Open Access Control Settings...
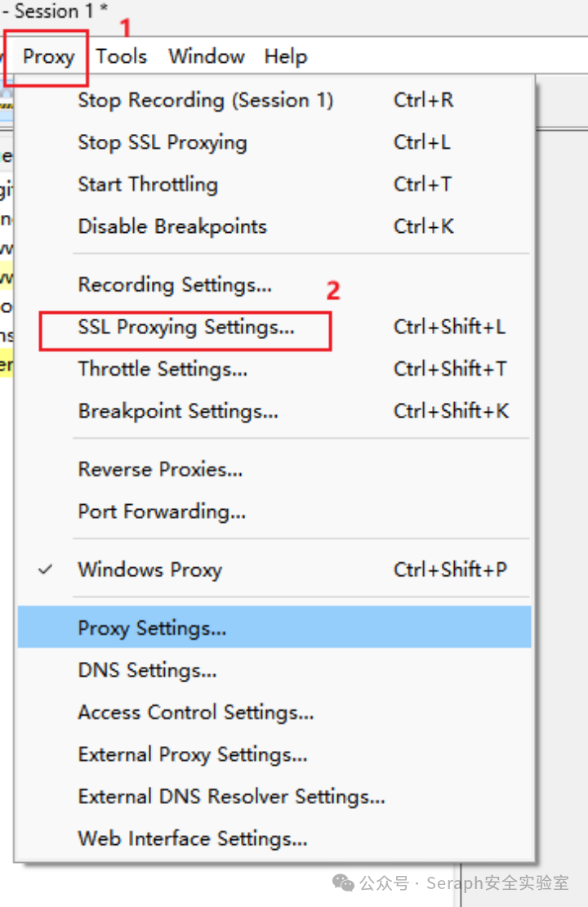This screenshot has width=588, height=907. tap(274, 712)
